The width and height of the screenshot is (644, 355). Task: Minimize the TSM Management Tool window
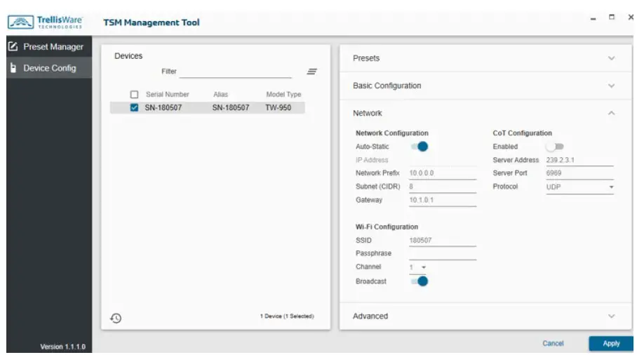pos(593,18)
